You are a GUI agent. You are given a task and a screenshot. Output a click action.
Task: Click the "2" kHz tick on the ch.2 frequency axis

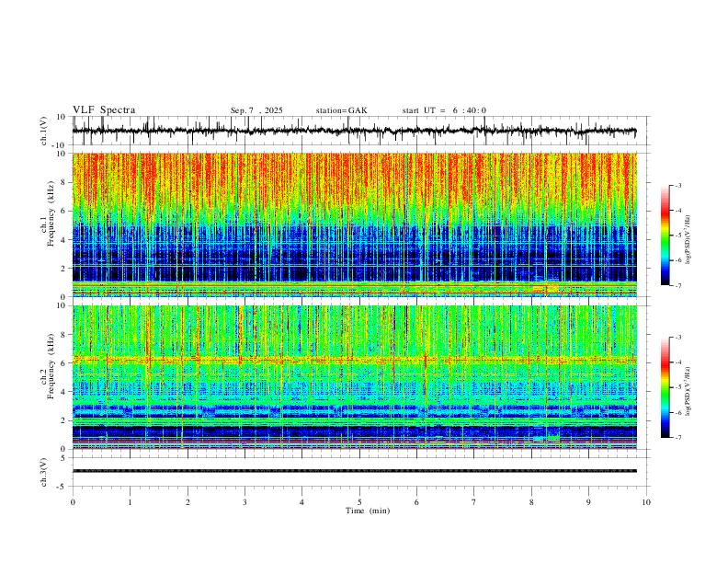(63, 420)
